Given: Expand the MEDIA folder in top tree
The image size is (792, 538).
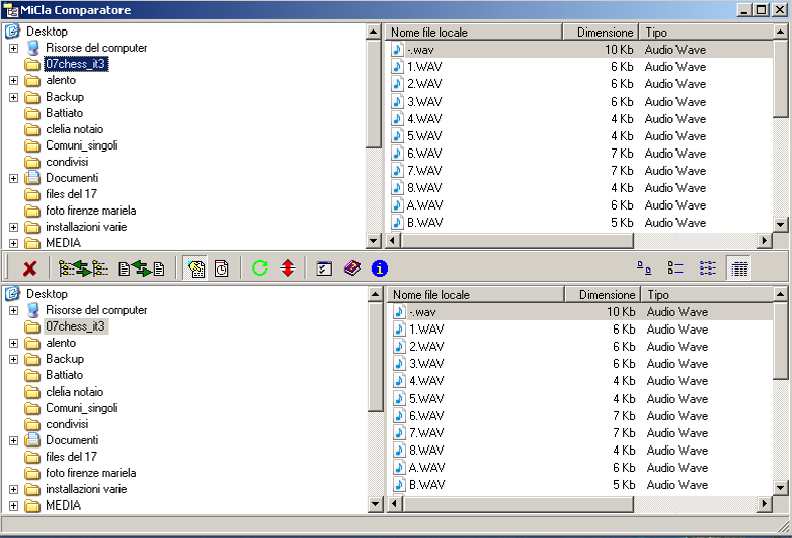Looking at the screenshot, I should (13, 243).
